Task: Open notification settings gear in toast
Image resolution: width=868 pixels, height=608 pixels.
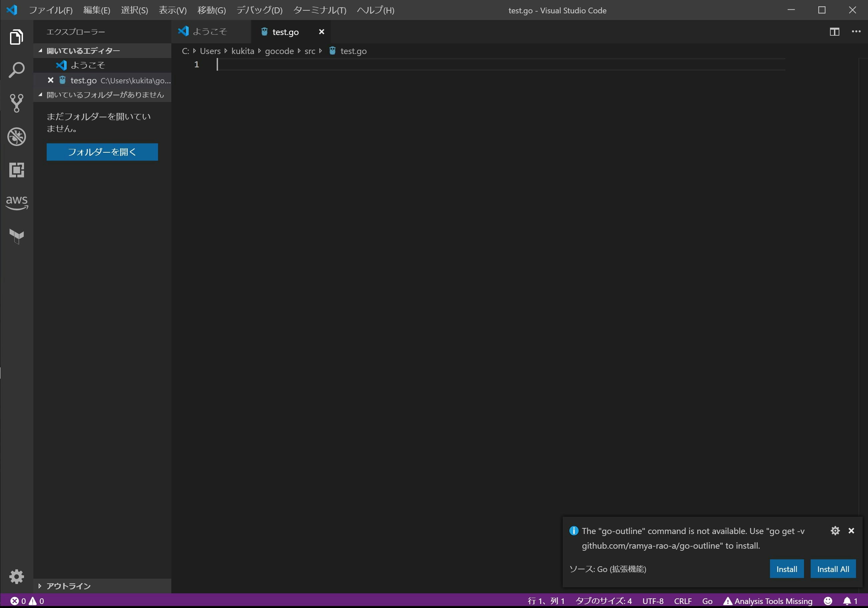Action: pos(835,530)
